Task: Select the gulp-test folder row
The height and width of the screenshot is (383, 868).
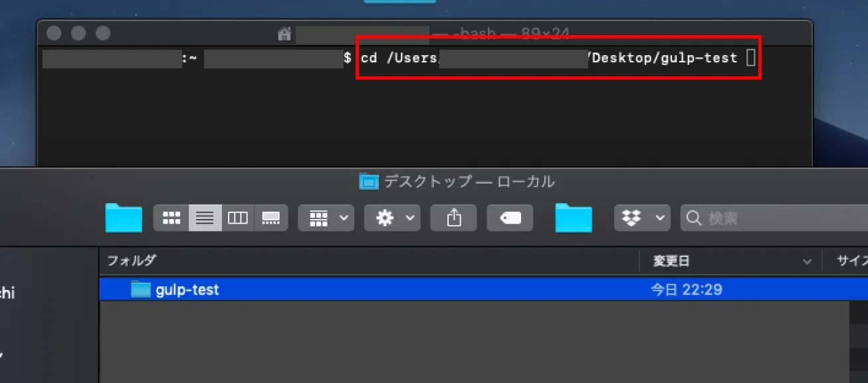Action: 483,289
